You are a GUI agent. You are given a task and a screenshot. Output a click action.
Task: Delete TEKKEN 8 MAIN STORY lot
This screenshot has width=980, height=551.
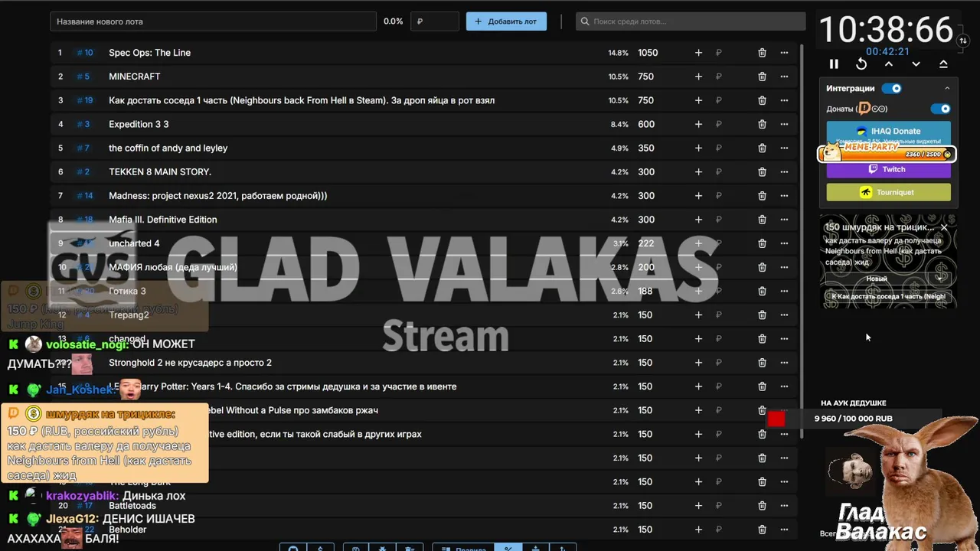[x=762, y=171]
